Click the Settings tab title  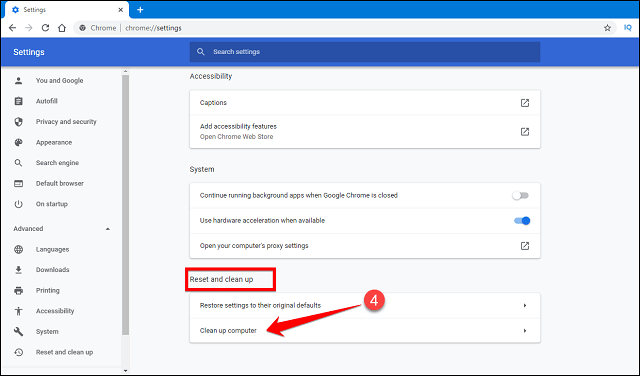point(34,10)
